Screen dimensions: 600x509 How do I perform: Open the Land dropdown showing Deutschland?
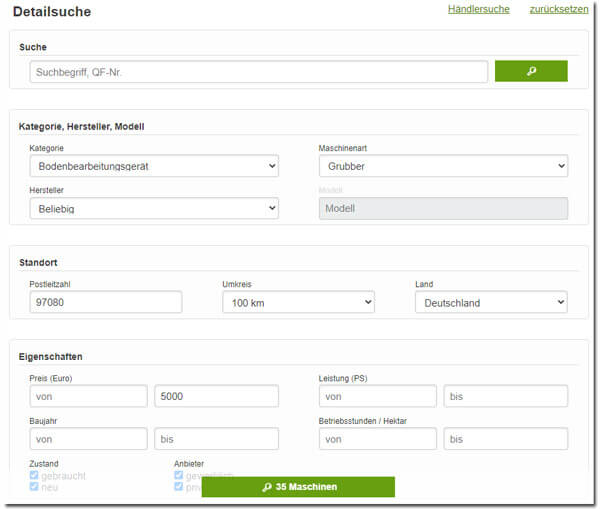[491, 302]
